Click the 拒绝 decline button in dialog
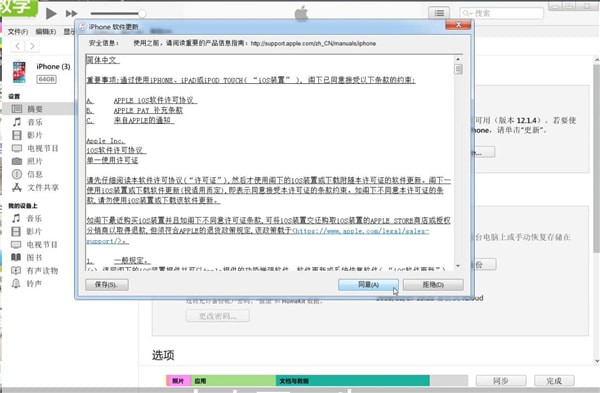 [433, 285]
